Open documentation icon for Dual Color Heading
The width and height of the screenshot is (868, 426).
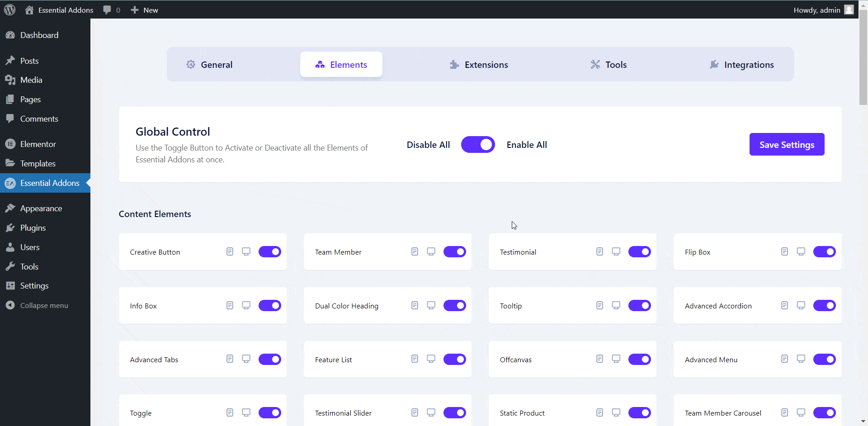pos(415,305)
